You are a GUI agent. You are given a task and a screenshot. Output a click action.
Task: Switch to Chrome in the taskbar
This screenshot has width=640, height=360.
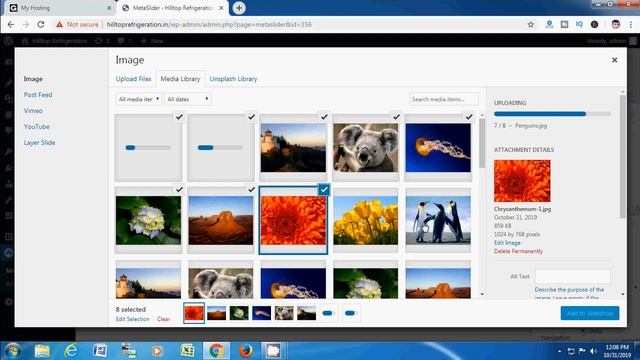tap(216, 351)
